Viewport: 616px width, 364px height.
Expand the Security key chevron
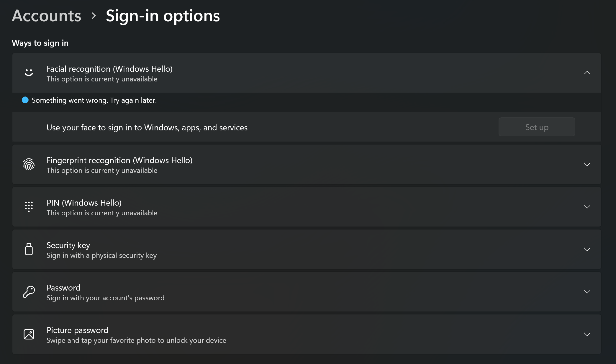click(587, 249)
